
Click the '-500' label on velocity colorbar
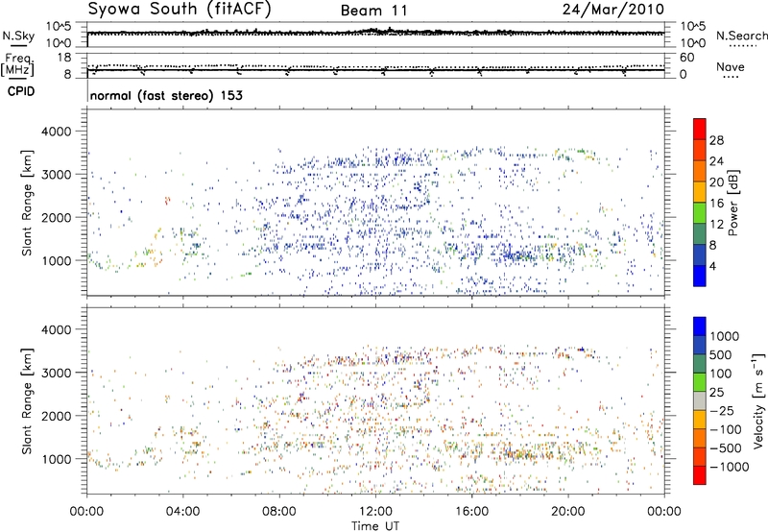[x=726, y=448]
